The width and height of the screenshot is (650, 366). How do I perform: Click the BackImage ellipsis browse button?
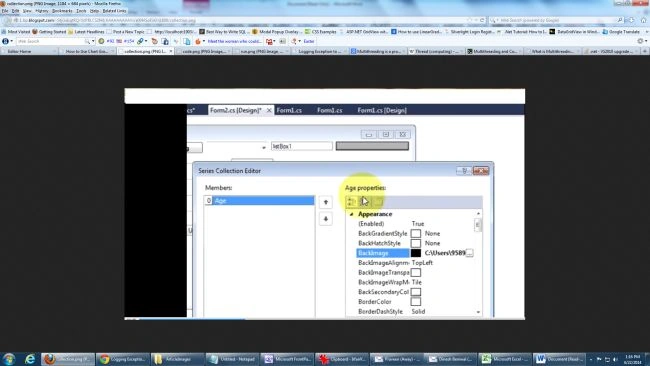click(469, 253)
